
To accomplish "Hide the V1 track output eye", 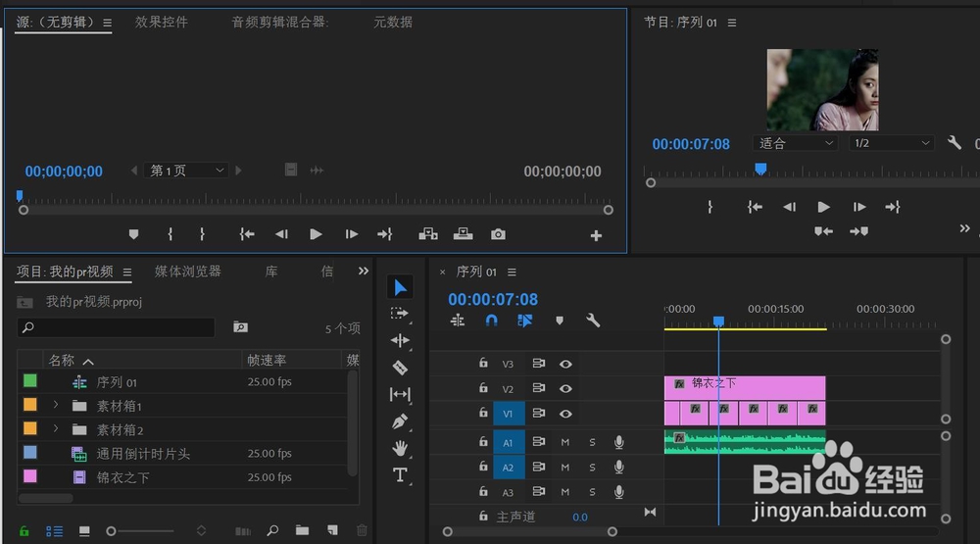I will click(x=565, y=414).
